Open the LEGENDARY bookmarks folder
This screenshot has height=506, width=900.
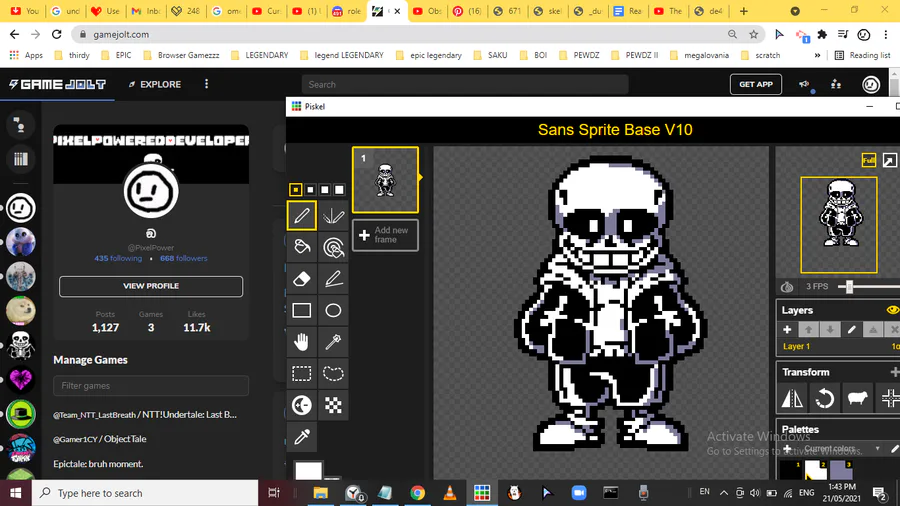tap(260, 55)
